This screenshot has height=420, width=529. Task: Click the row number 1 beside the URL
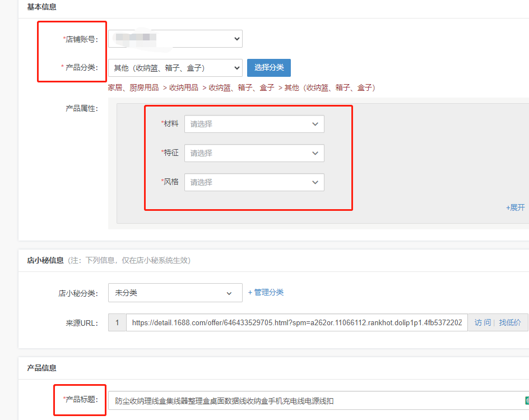coord(117,322)
